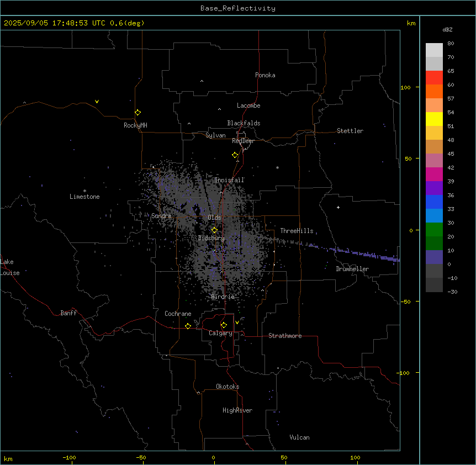Click the white plus marker north of Drumheller
Screen dimensions: 476x465
338,207
